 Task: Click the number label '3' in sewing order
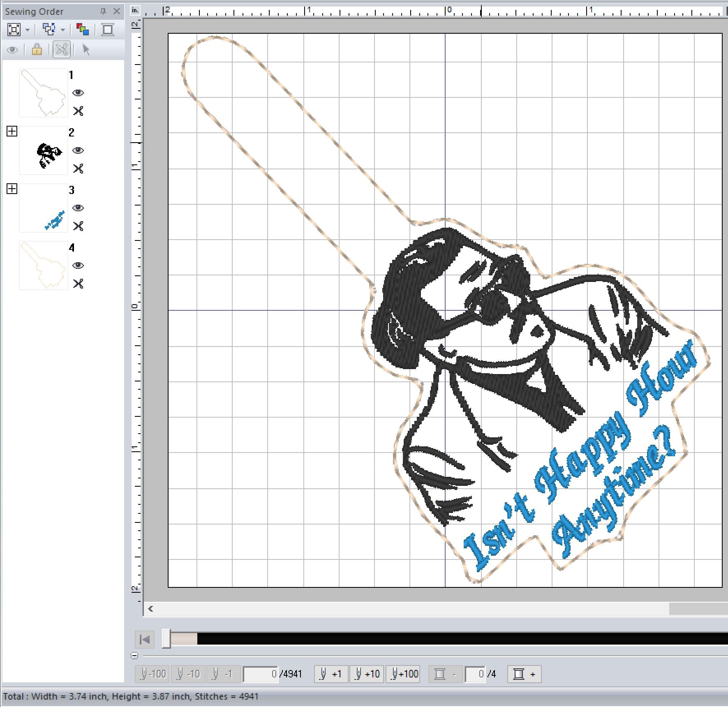pos(72,190)
